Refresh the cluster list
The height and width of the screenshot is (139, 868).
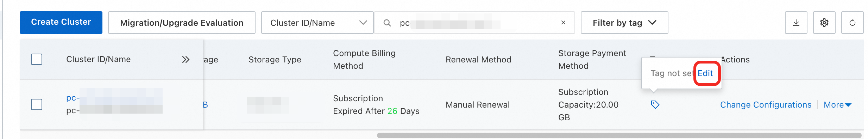point(852,23)
